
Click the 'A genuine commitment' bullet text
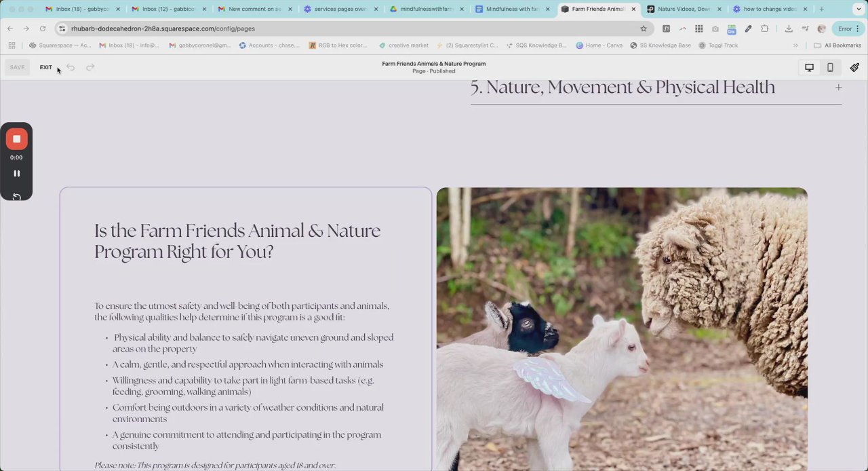247,440
